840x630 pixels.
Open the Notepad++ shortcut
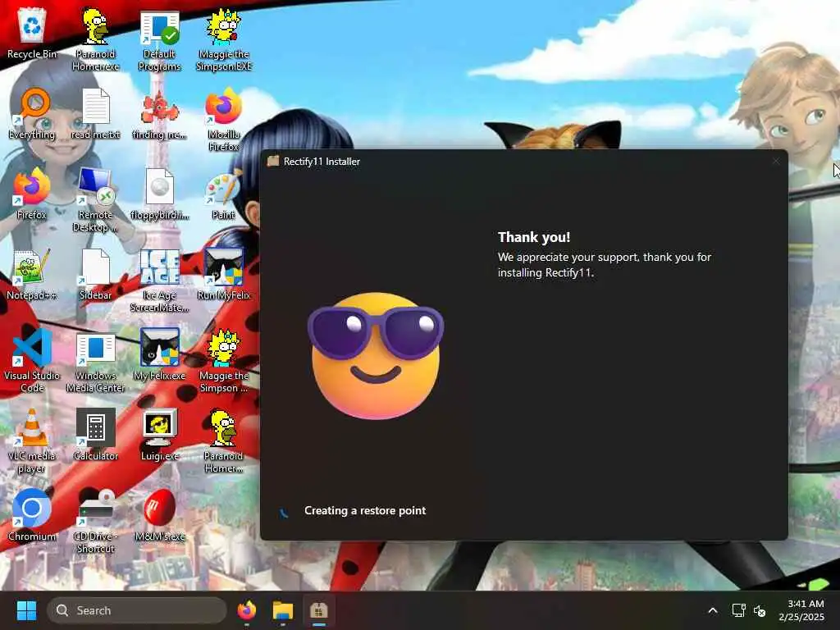click(x=32, y=274)
